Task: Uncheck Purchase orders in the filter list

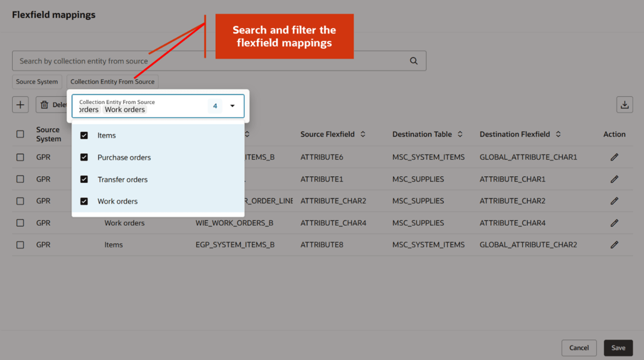Action: (85, 157)
